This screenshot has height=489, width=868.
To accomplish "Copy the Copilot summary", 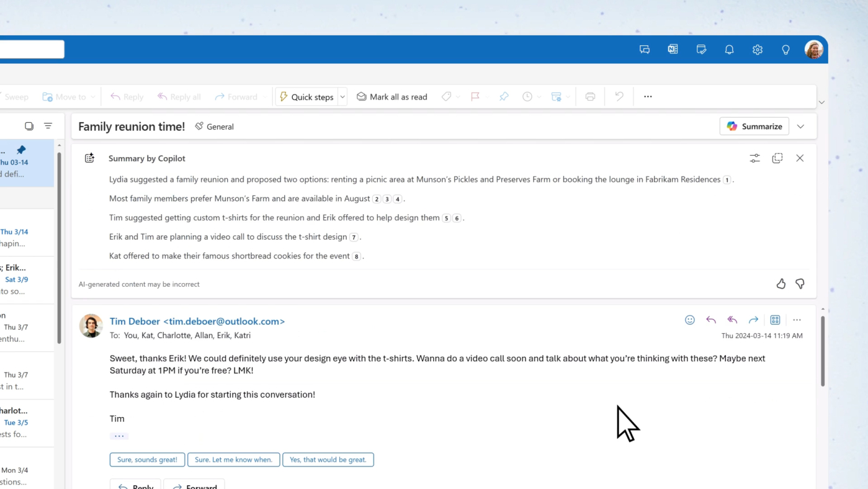I will pos(777,158).
